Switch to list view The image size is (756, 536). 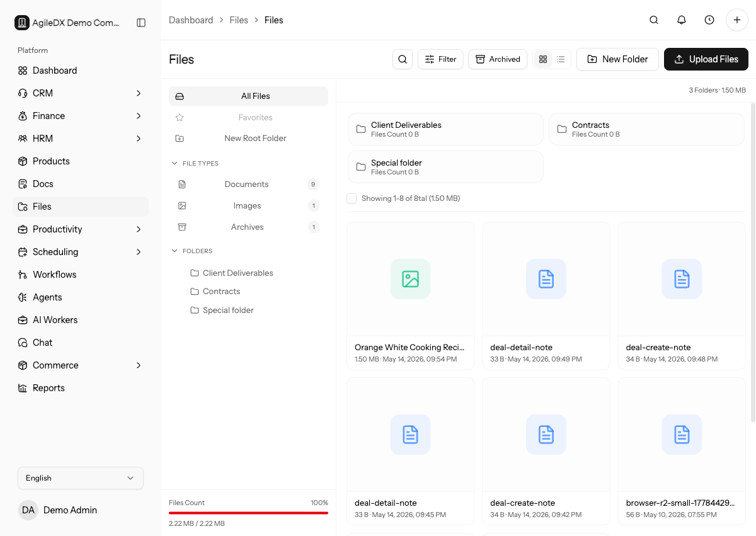(x=561, y=59)
